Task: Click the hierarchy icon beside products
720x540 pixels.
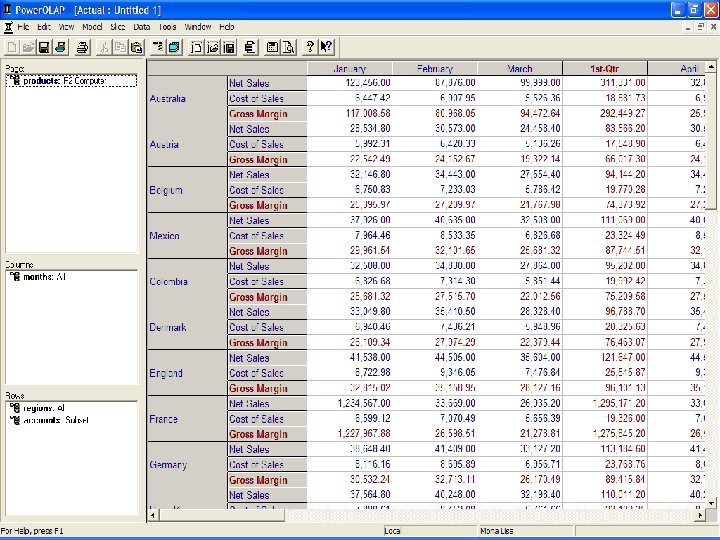Action: coord(15,81)
